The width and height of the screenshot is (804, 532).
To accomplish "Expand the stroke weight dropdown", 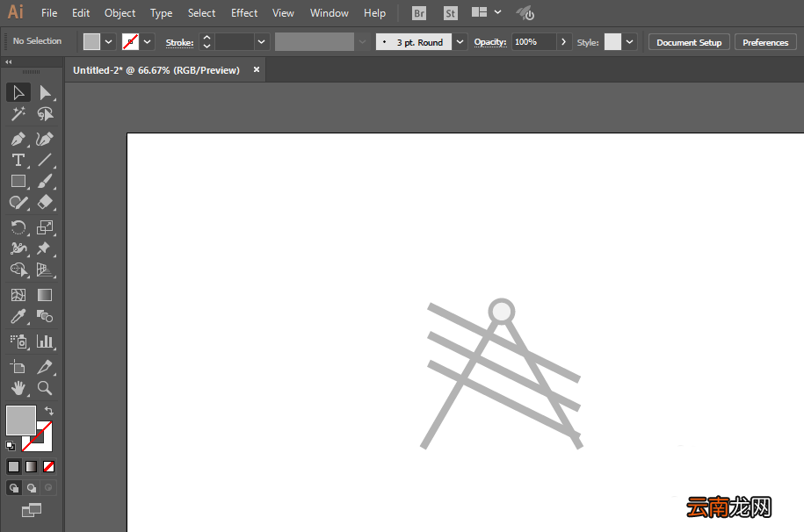I will point(261,42).
